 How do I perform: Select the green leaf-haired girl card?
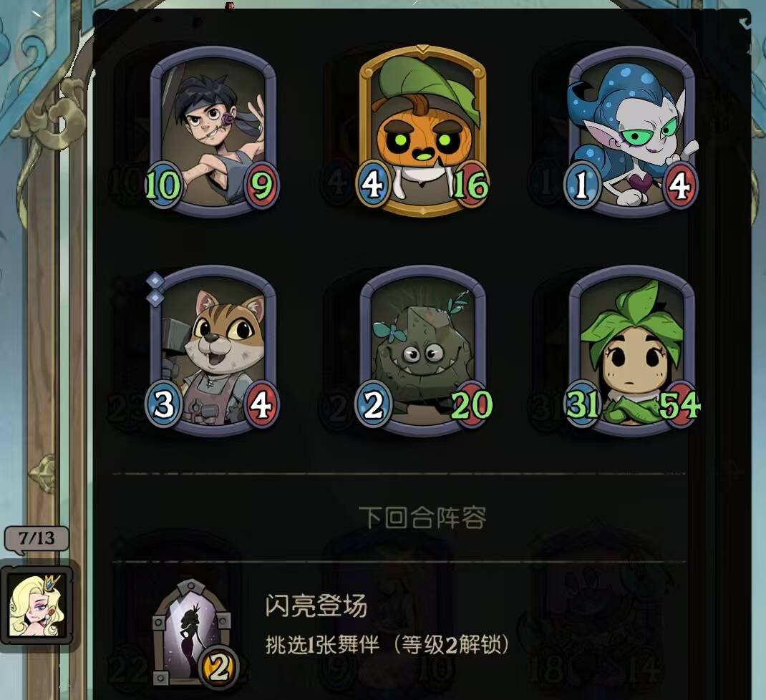point(631,351)
